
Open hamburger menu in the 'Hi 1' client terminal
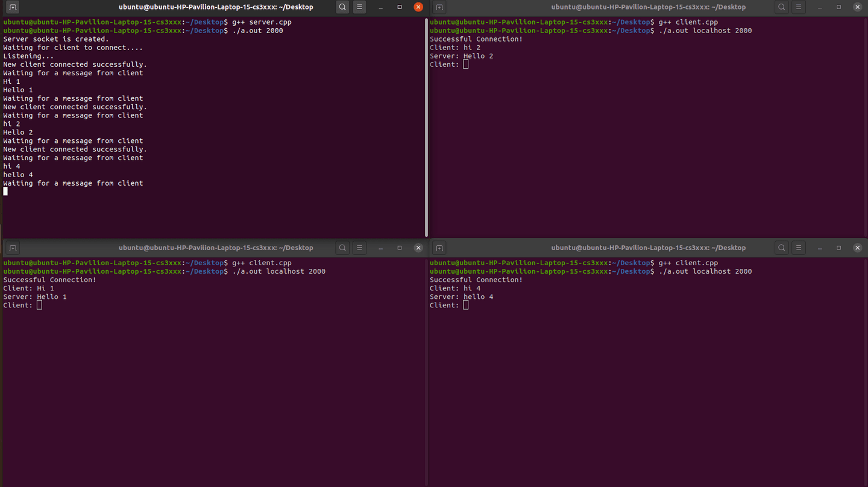coord(359,248)
